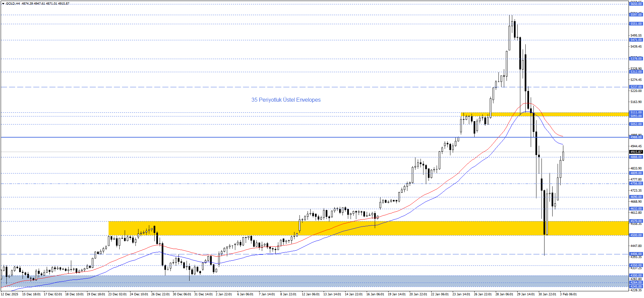
Task: Click the 5052.00 price level label
Action: click(x=636, y=124)
